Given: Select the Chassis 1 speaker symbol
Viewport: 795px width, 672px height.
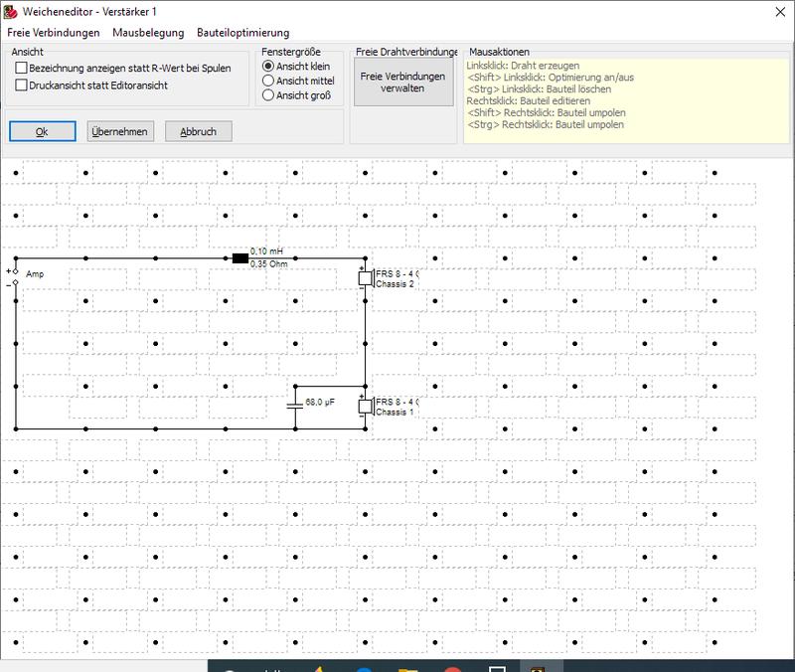Looking at the screenshot, I should [x=366, y=407].
